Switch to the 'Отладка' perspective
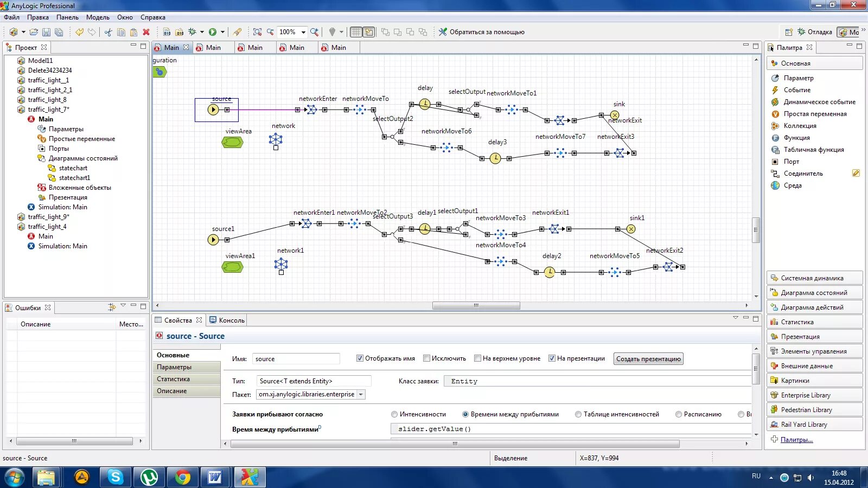The height and width of the screenshot is (488, 868). click(814, 32)
